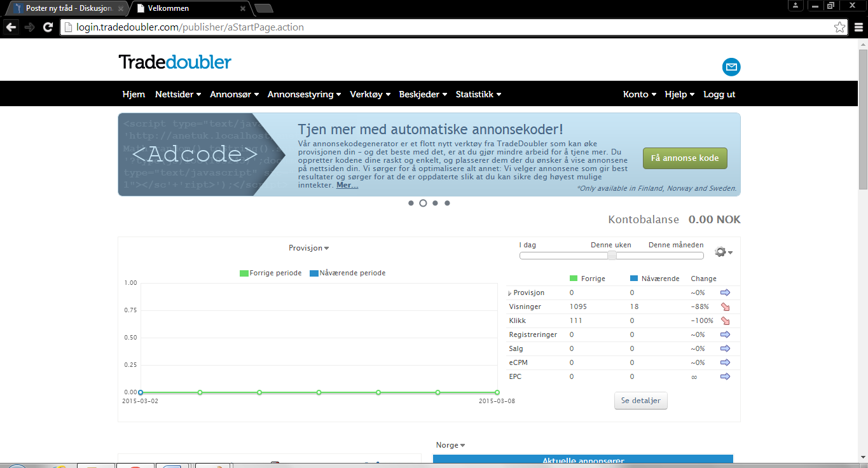Click the blue arrow in EPC row

click(x=725, y=376)
